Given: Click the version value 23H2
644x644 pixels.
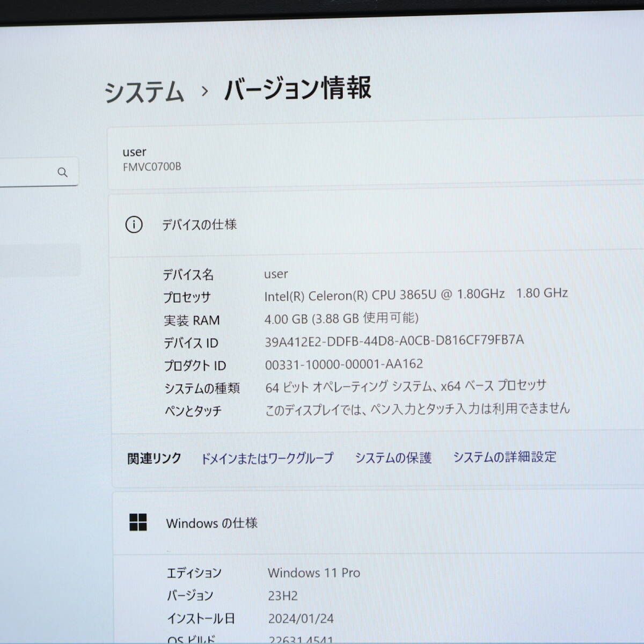Looking at the screenshot, I should point(283,596).
